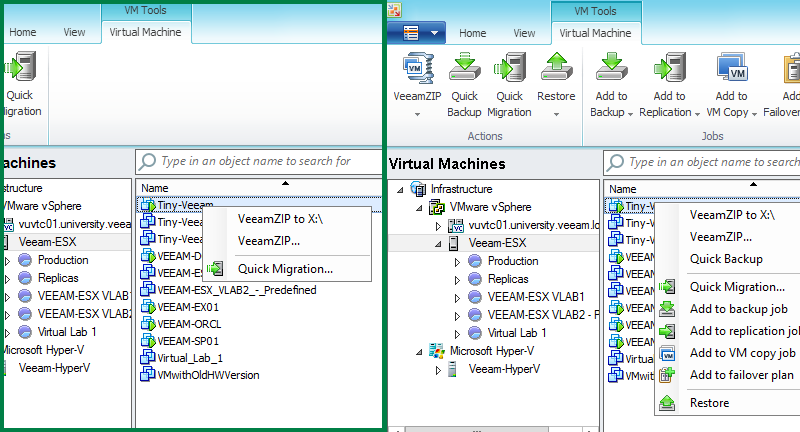Click Quick Migration icon in right window ribbon
The height and width of the screenshot is (432, 800).
[x=510, y=67]
